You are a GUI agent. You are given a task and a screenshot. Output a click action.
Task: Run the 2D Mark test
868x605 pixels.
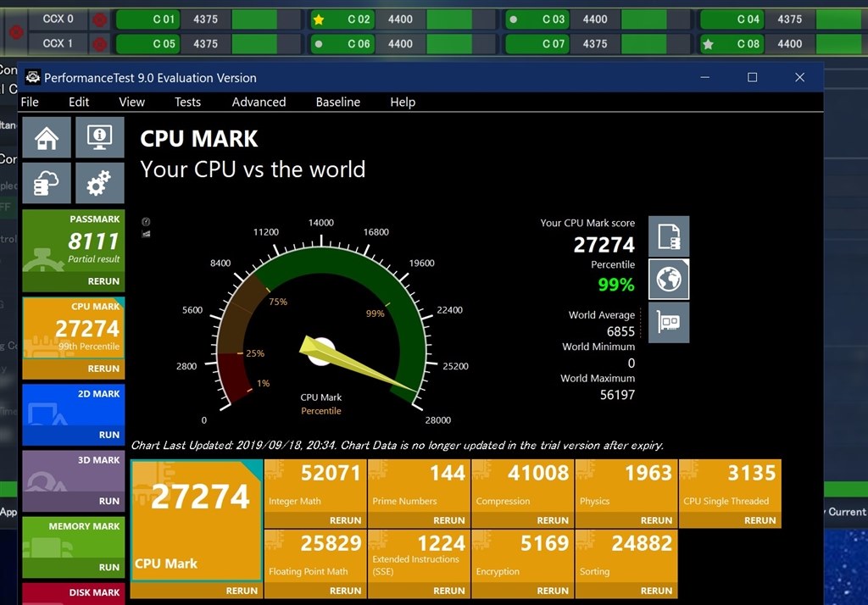coord(109,435)
